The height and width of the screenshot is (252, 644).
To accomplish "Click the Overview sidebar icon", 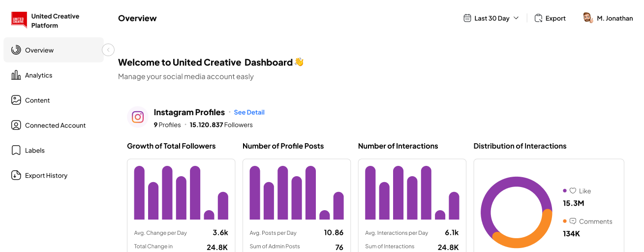I will (x=16, y=50).
